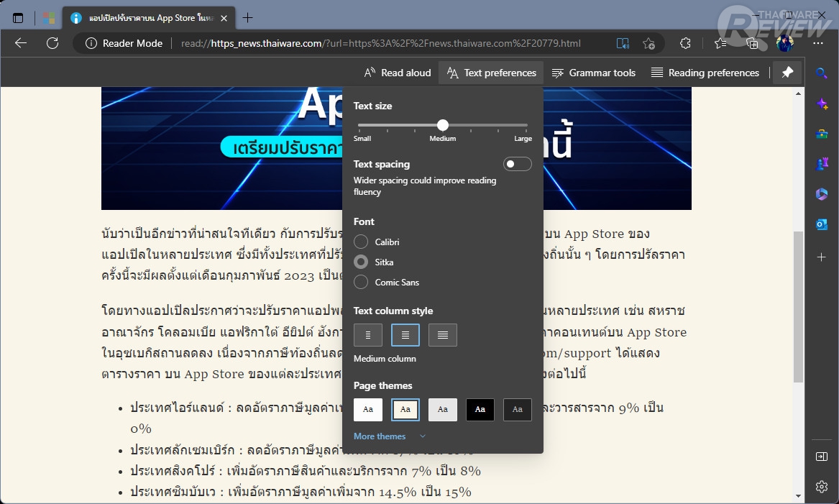The height and width of the screenshot is (504, 839).
Task: Select the Calibri font option
Action: (361, 242)
